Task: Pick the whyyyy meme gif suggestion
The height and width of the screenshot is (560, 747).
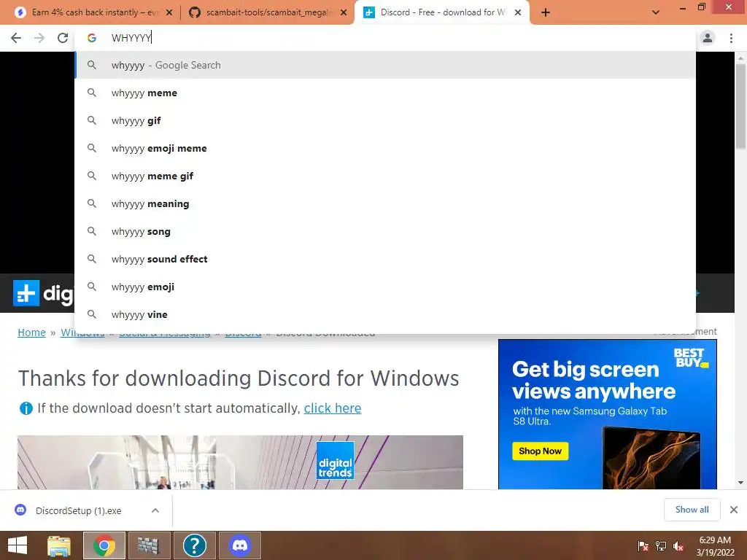Action: point(385,176)
